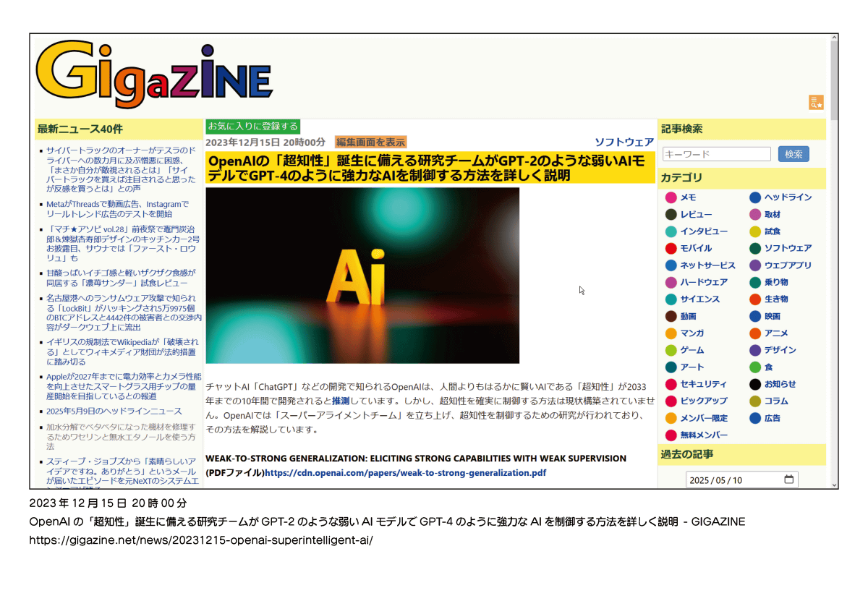
Task: Click the gigazine.net URL below the screenshot
Action: click(x=201, y=540)
